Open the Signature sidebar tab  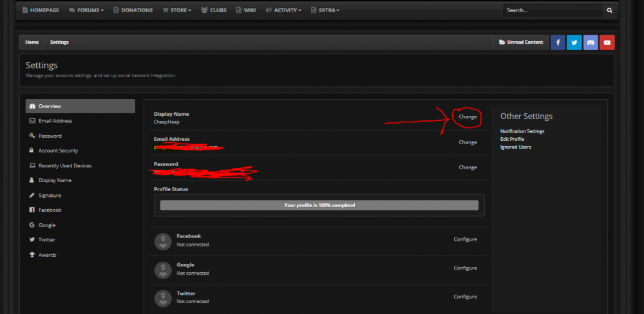pyautogui.click(x=80, y=196)
